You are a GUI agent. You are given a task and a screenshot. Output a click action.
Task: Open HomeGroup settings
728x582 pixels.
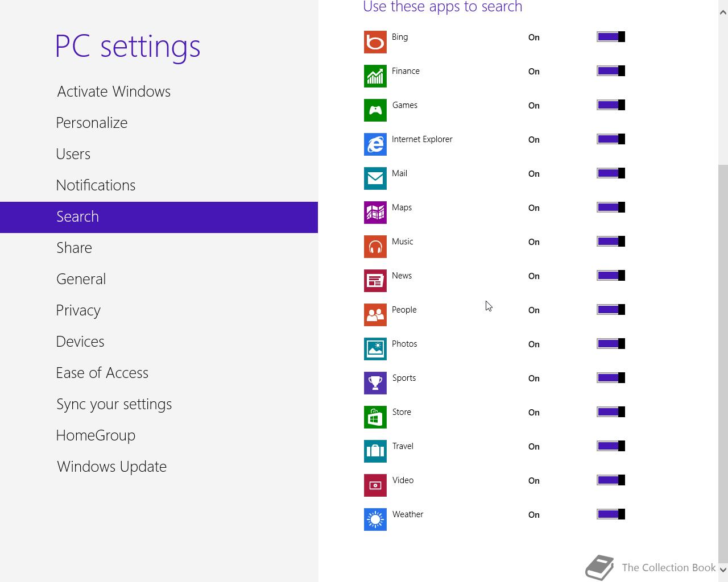pos(159,435)
